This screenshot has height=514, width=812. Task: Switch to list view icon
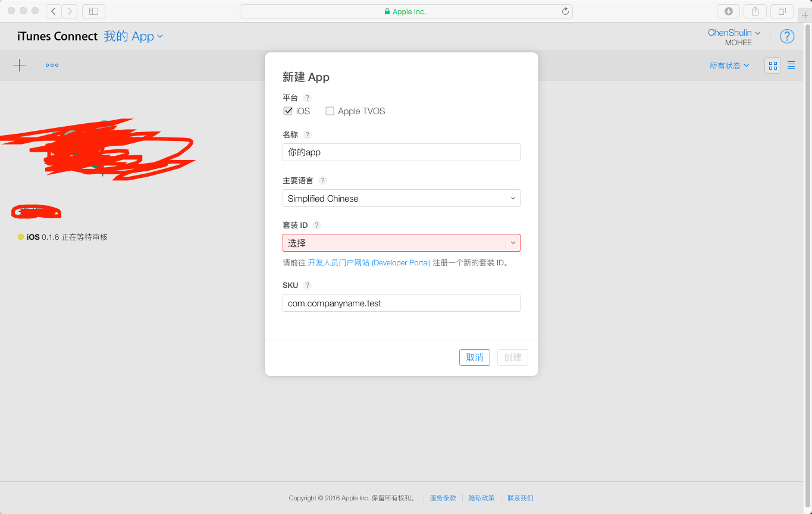791,65
